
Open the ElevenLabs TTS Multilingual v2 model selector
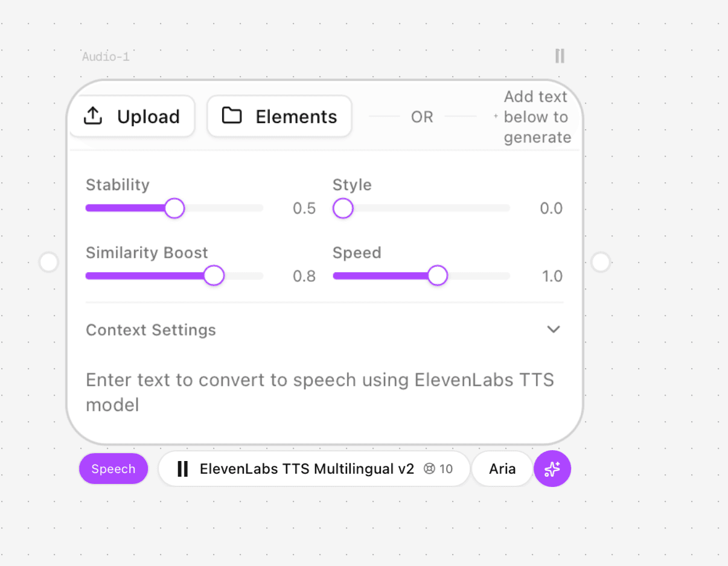coord(314,469)
